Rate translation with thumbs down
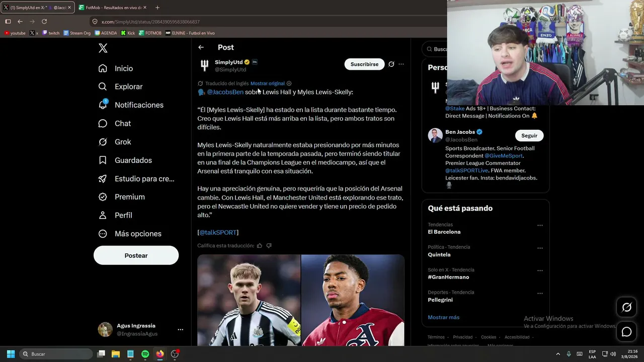The image size is (644, 362). click(269, 245)
